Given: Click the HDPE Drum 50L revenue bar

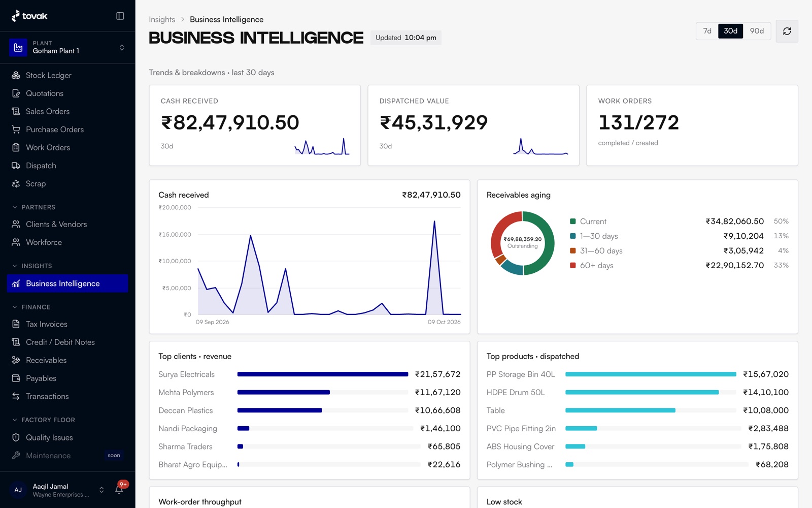Looking at the screenshot, I should point(651,392).
